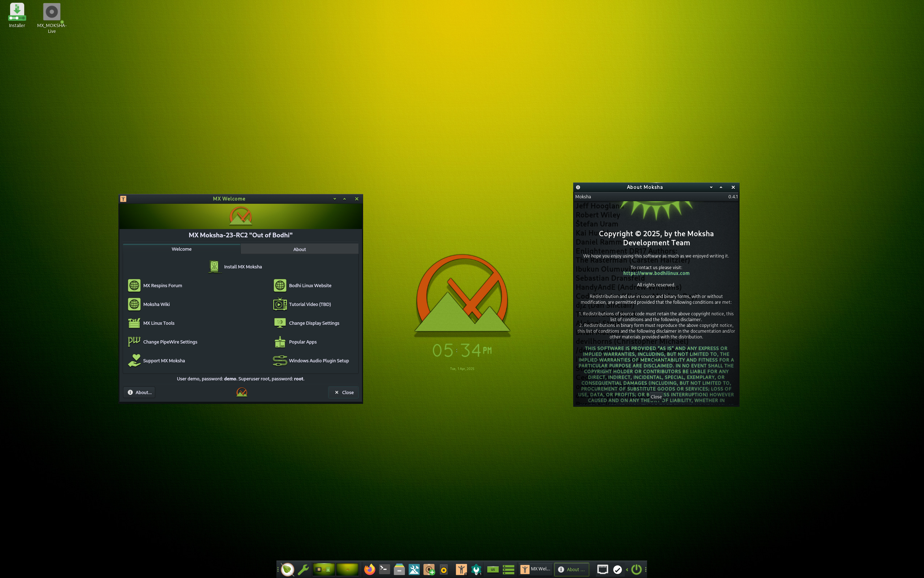Open the bodhilinux.com link
The width and height of the screenshot is (924, 578).
pyautogui.click(x=656, y=273)
